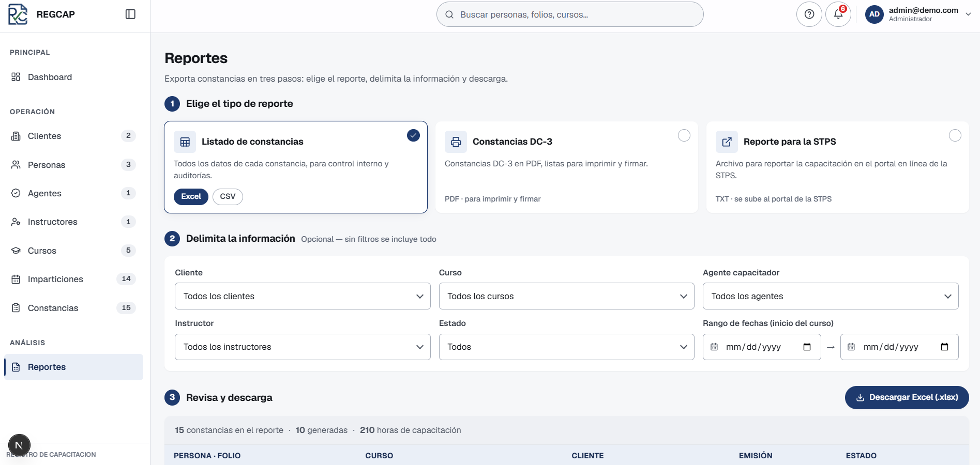The image size is (980, 465).
Task: Collapse the sidebar with the panel icon
Action: [x=130, y=14]
